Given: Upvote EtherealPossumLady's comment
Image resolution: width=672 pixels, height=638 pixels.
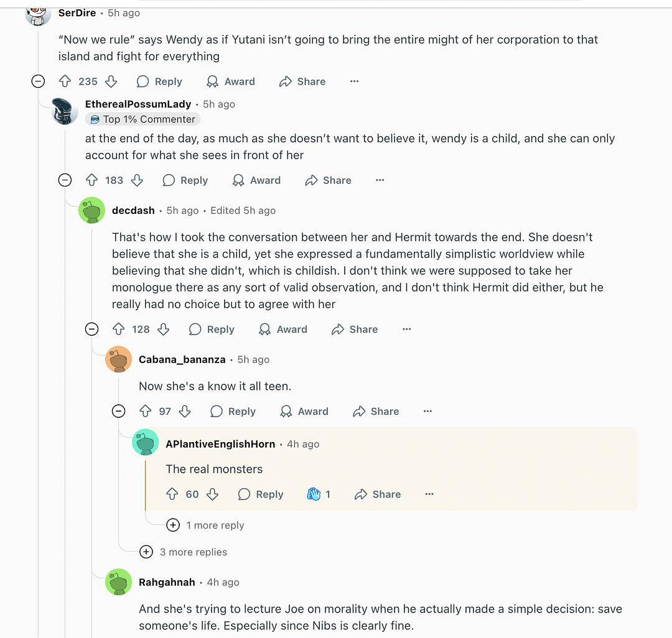Looking at the screenshot, I should (91, 180).
